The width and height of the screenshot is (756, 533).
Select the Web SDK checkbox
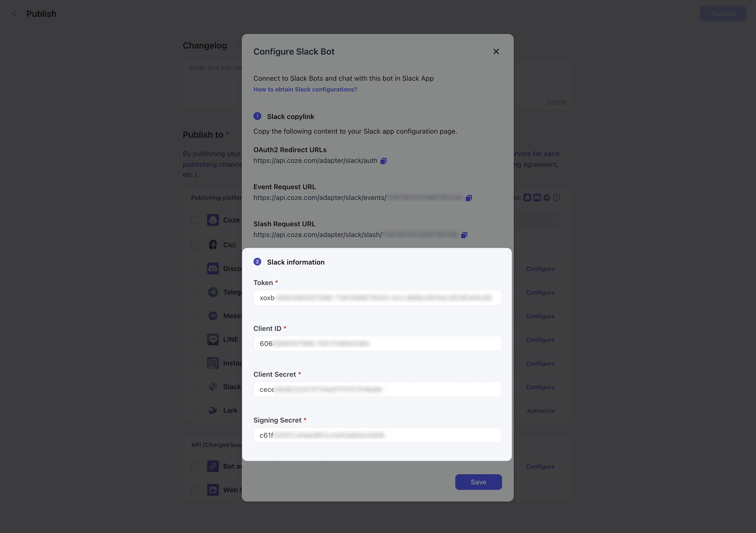tap(195, 490)
